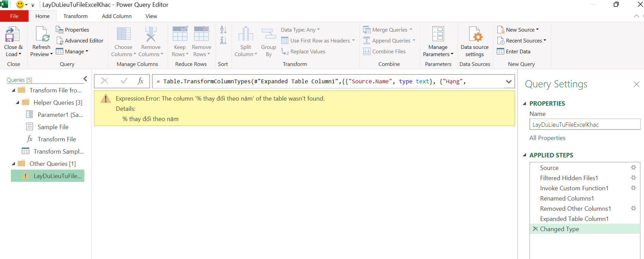Collapse the Queries pane
Image resolution: width=644 pixels, height=259 pixels.
pyautogui.click(x=85, y=79)
